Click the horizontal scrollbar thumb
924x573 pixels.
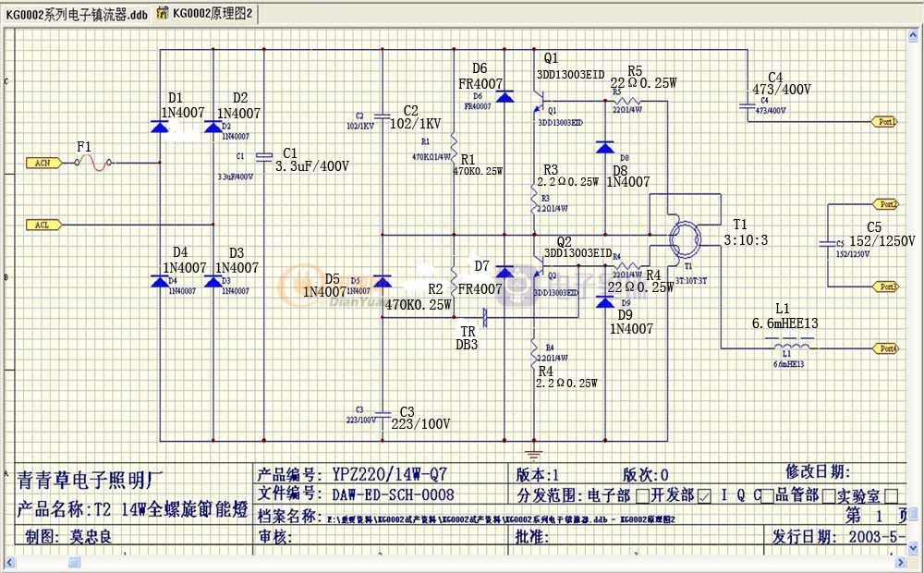tap(74, 563)
